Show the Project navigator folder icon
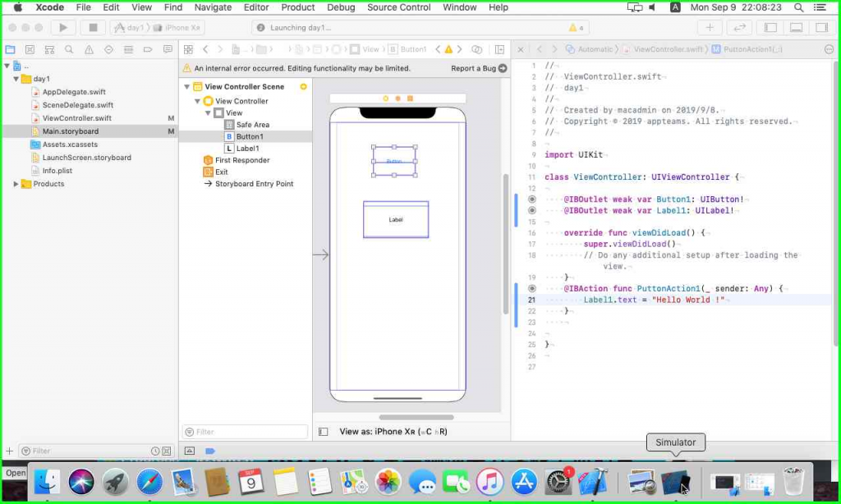Viewport: 841px width, 504px height. point(10,49)
